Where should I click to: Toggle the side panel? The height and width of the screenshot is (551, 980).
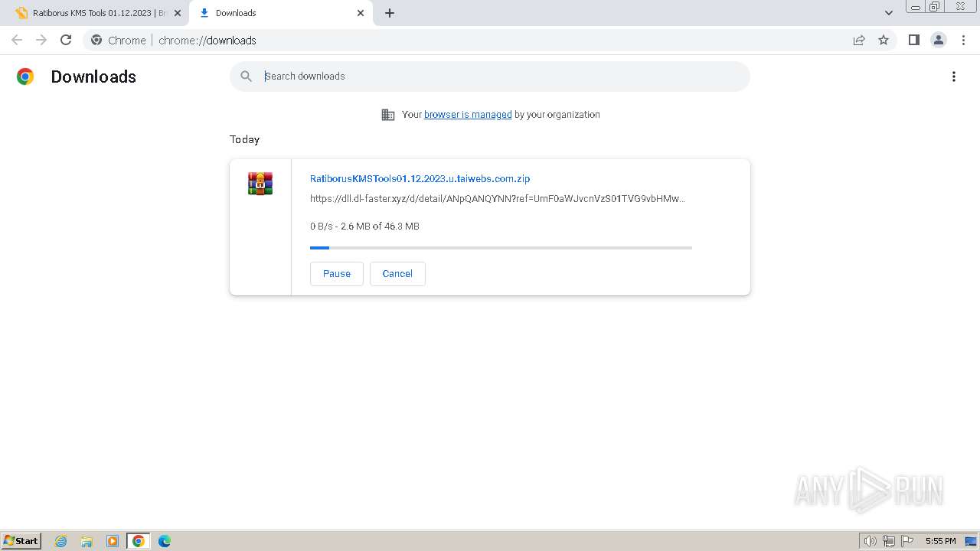click(913, 40)
